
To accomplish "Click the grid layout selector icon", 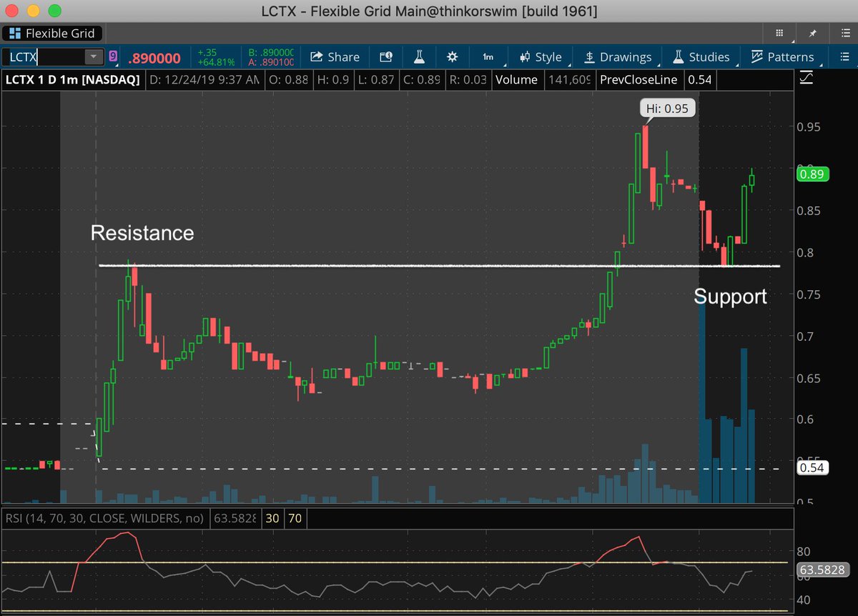I will (779, 33).
